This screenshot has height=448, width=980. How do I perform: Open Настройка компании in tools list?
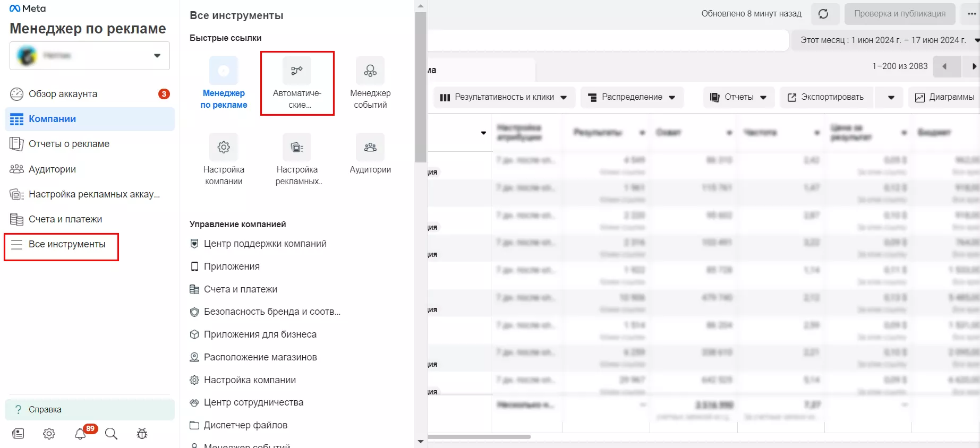[x=243, y=380]
